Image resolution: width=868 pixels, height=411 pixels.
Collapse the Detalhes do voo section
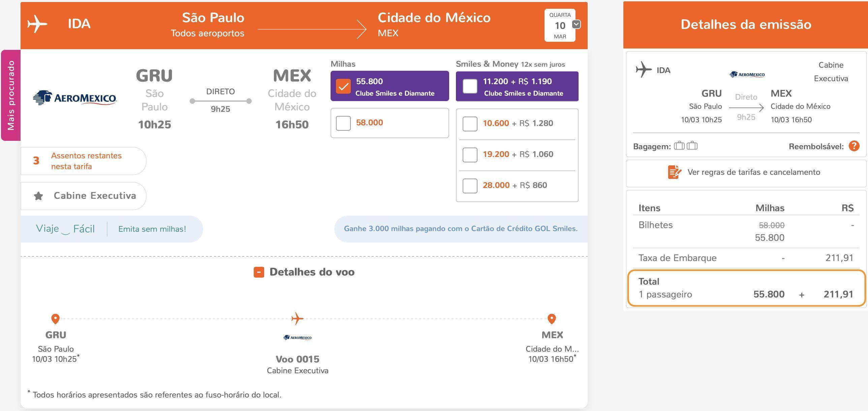[259, 272]
